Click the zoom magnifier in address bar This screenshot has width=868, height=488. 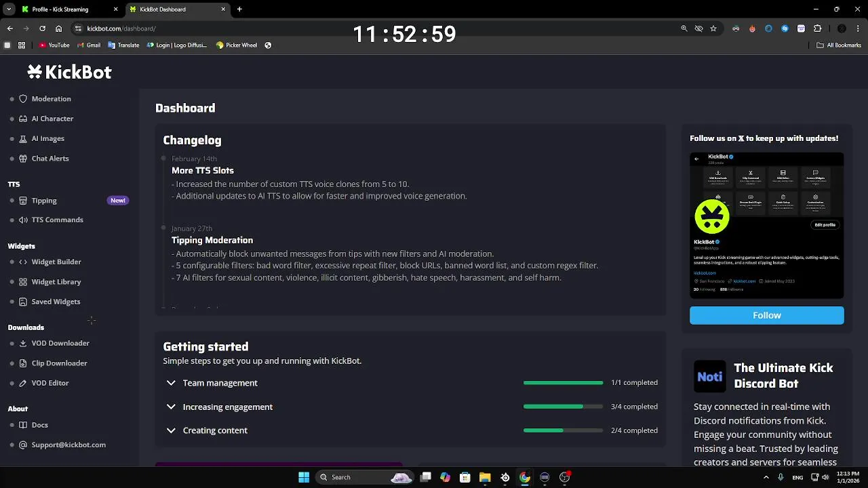[684, 28]
